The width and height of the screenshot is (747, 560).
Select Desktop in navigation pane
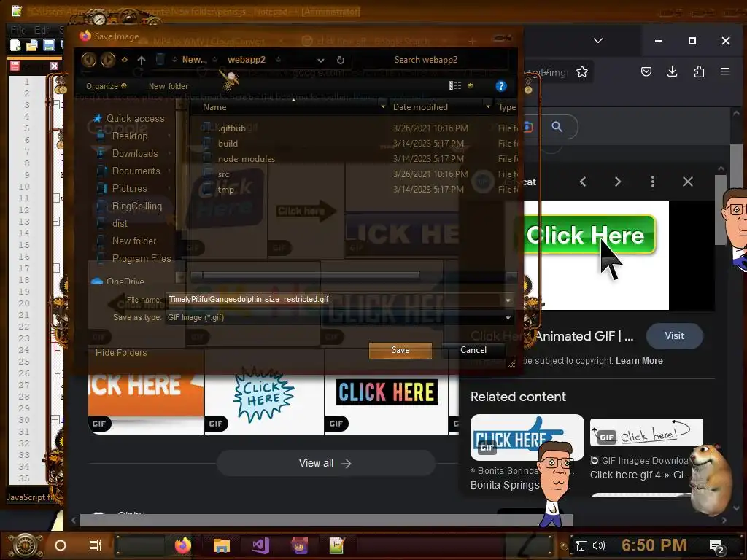pos(130,136)
